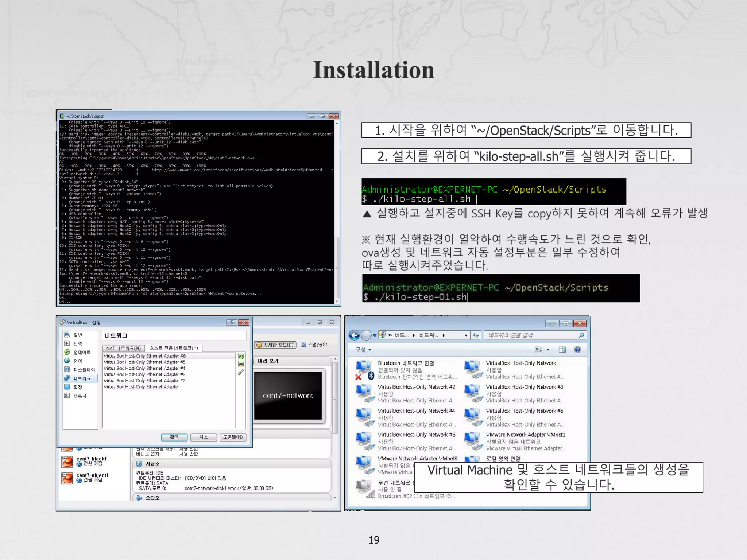This screenshot has height=560, width=747.
Task: Click the blue help question mark icon
Action: click(x=577, y=350)
